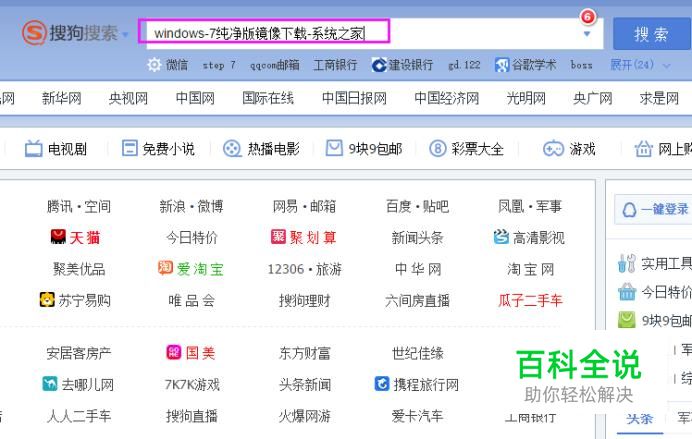Open 中国经济网 in the news bar
The height and width of the screenshot is (439, 692).
(x=447, y=98)
